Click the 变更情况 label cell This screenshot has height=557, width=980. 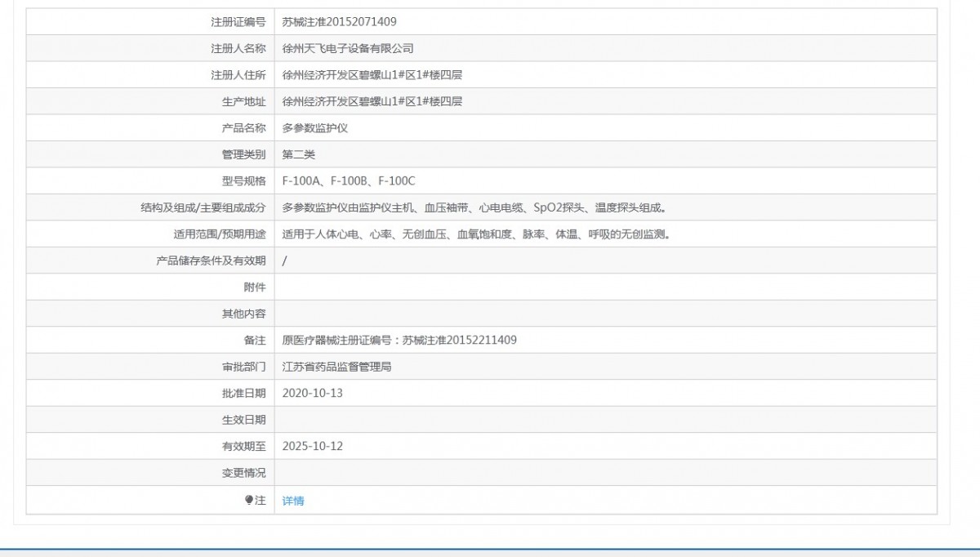pos(150,473)
